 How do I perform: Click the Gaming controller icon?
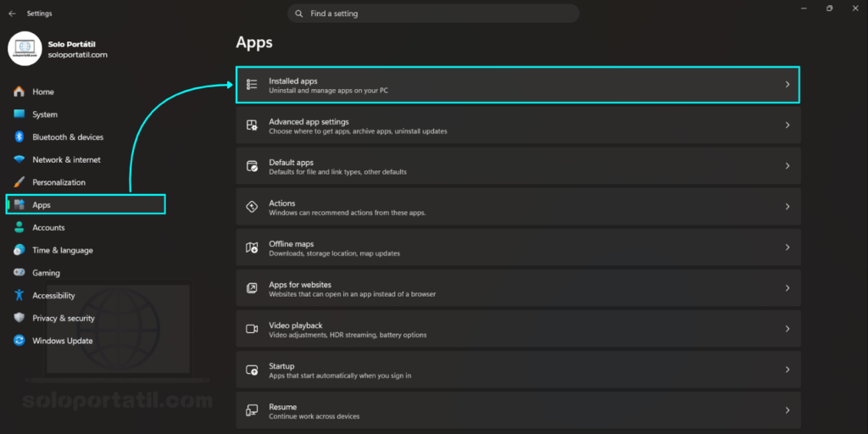(19, 273)
